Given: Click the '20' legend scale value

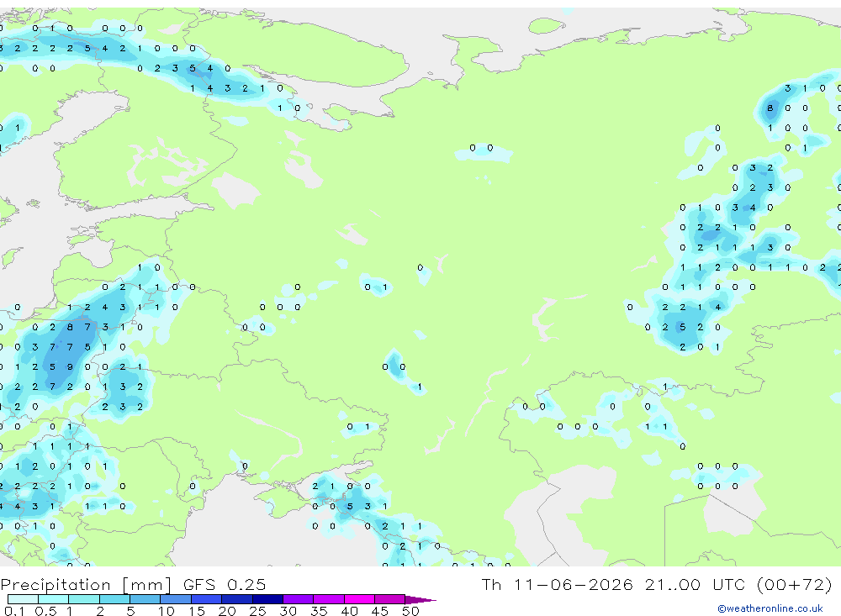Looking at the screenshot, I should [227, 611].
